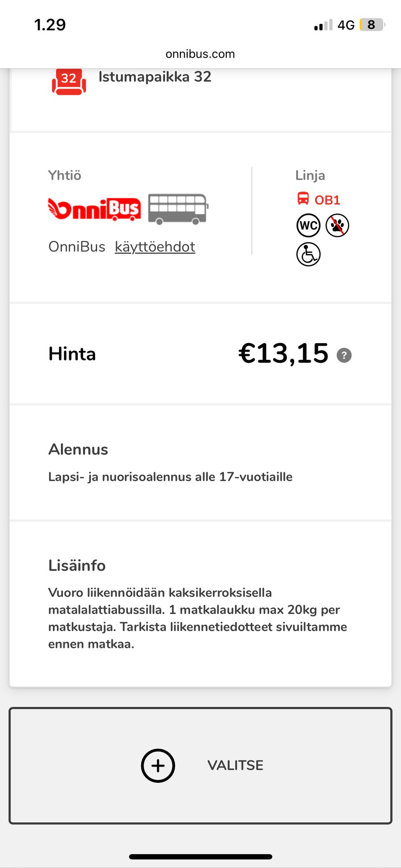Click the Istumapaikka 32 seat text
Image resolution: width=401 pixels, height=868 pixels.
tap(155, 77)
